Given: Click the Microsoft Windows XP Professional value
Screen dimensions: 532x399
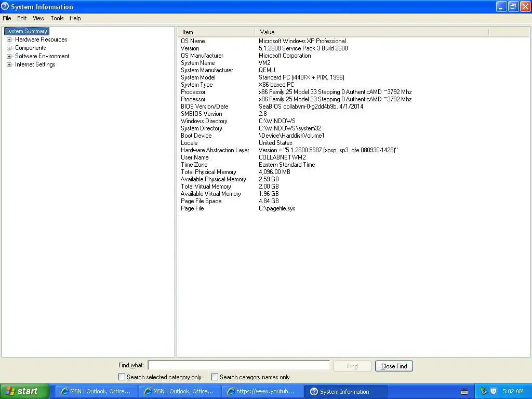Looking at the screenshot, I should (302, 41).
